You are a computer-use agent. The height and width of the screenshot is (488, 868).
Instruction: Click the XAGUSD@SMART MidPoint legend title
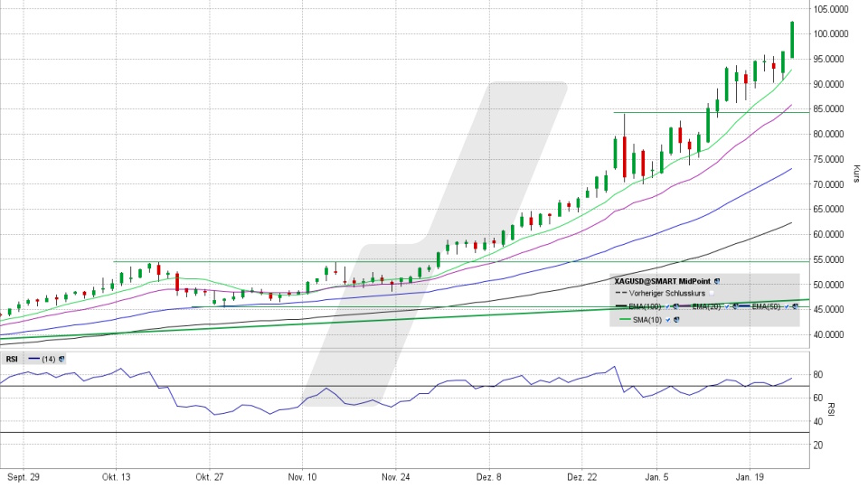[x=662, y=281]
